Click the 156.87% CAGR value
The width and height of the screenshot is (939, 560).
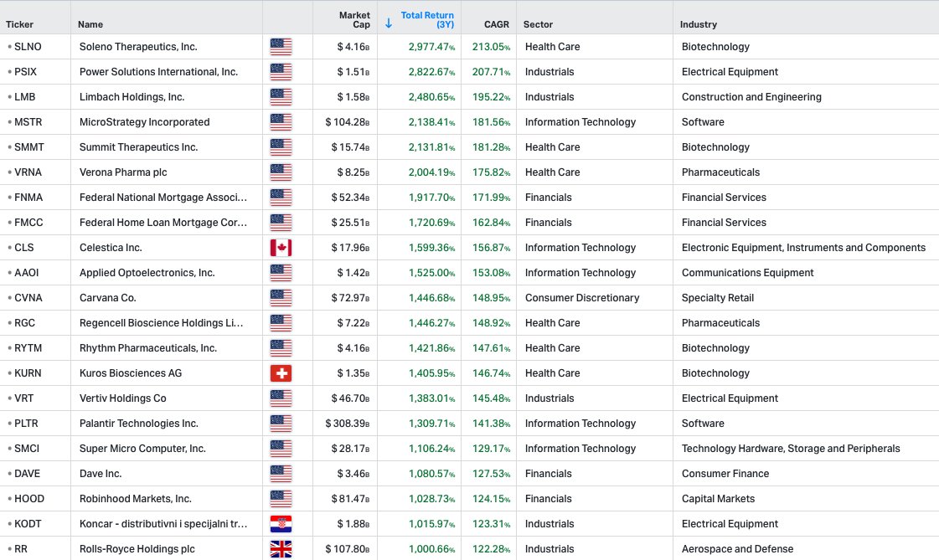[491, 248]
